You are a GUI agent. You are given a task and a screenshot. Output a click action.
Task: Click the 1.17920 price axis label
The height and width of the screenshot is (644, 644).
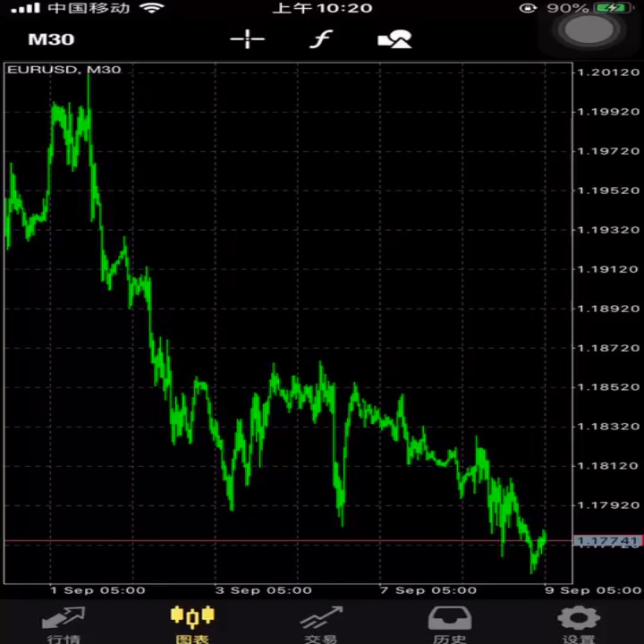point(609,505)
